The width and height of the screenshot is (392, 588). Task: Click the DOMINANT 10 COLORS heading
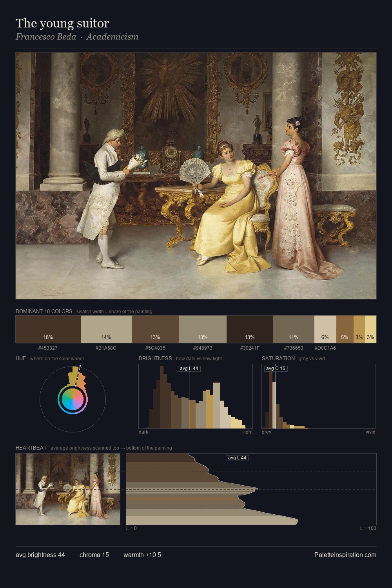44,311
